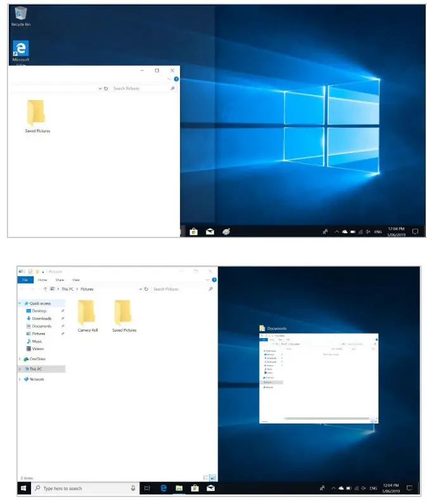
Task: Select Music in the navigation pane
Action: tap(37, 341)
